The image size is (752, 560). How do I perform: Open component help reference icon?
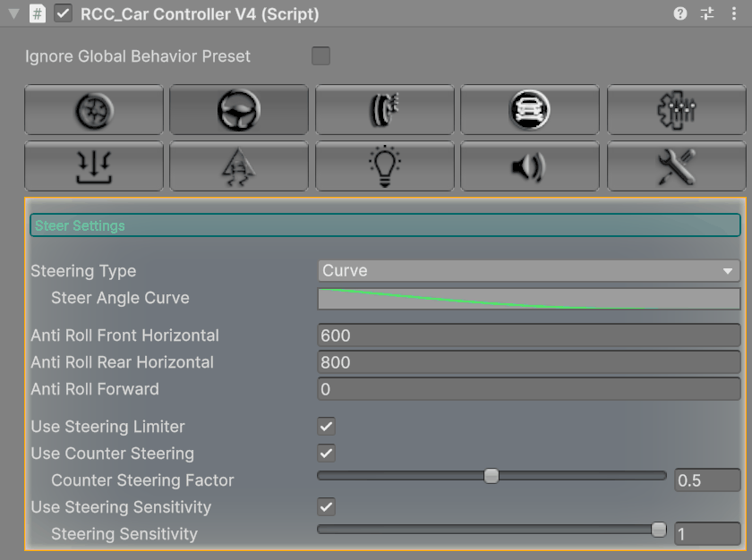coord(680,13)
